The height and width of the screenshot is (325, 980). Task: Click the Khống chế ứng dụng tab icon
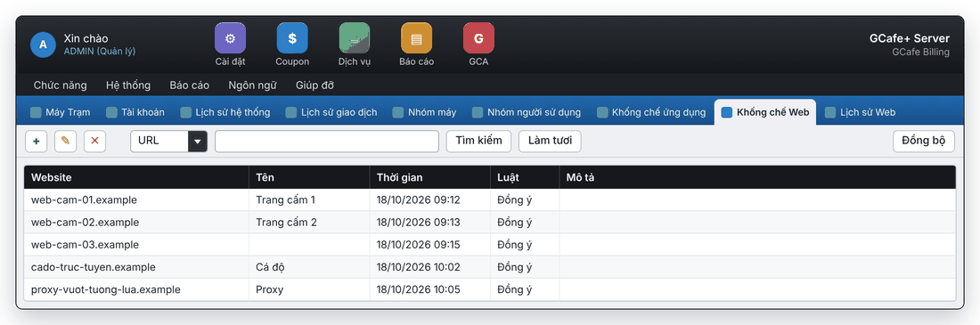(x=602, y=112)
